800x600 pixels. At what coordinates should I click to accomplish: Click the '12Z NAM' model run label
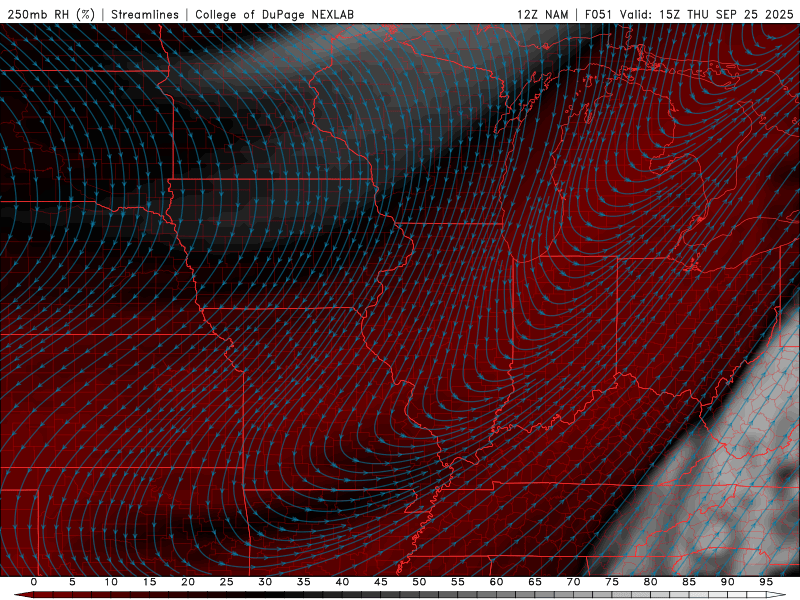pos(542,14)
